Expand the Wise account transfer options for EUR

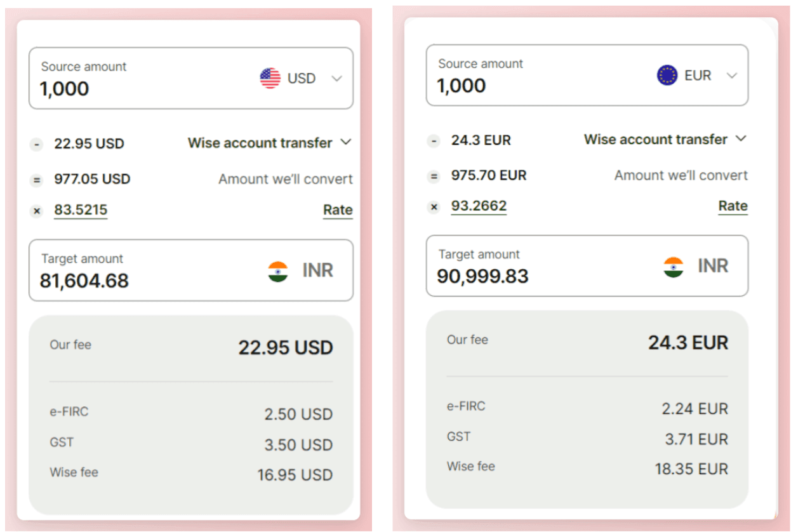click(741, 139)
